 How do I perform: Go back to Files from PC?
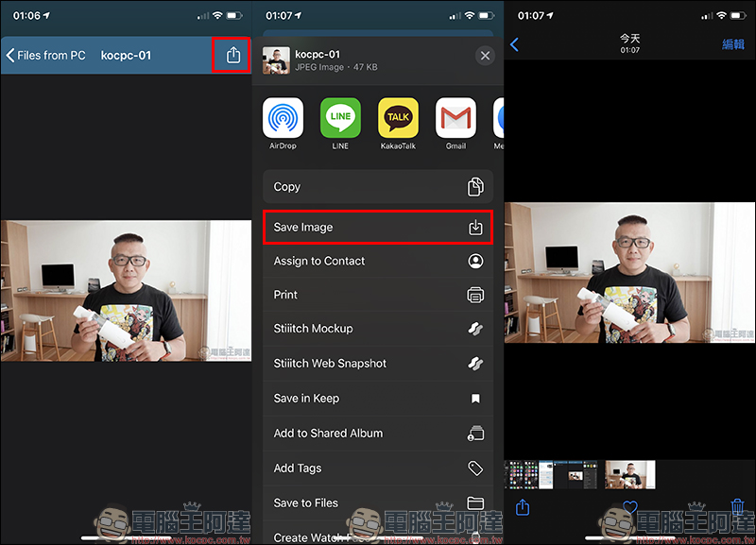click(x=45, y=56)
